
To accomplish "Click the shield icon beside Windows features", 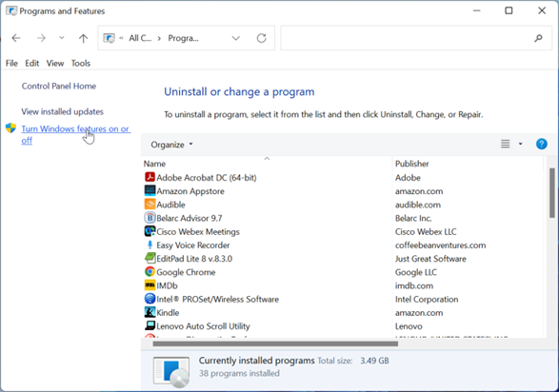I will 11,128.
